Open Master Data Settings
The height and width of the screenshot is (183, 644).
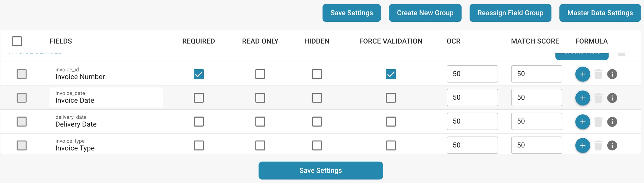(600, 13)
